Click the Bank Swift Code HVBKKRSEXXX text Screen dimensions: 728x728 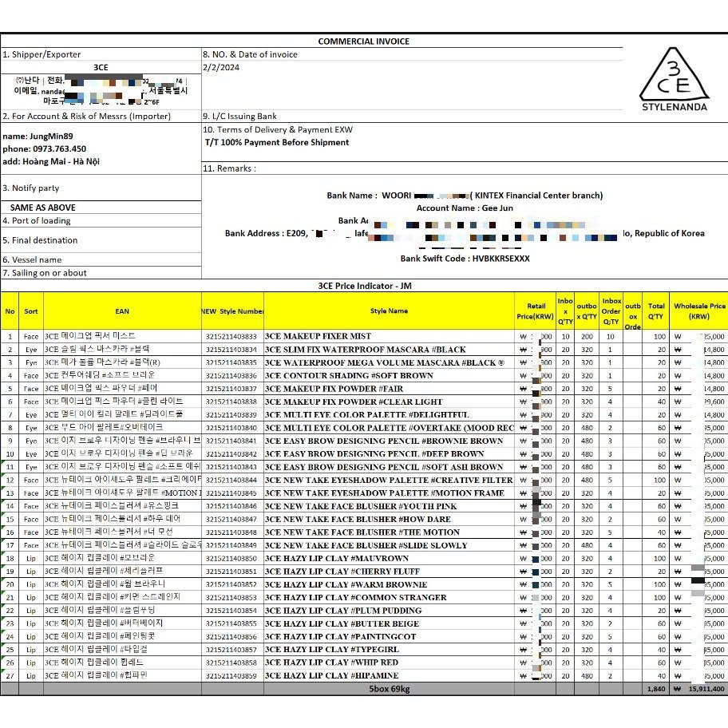pos(465,259)
